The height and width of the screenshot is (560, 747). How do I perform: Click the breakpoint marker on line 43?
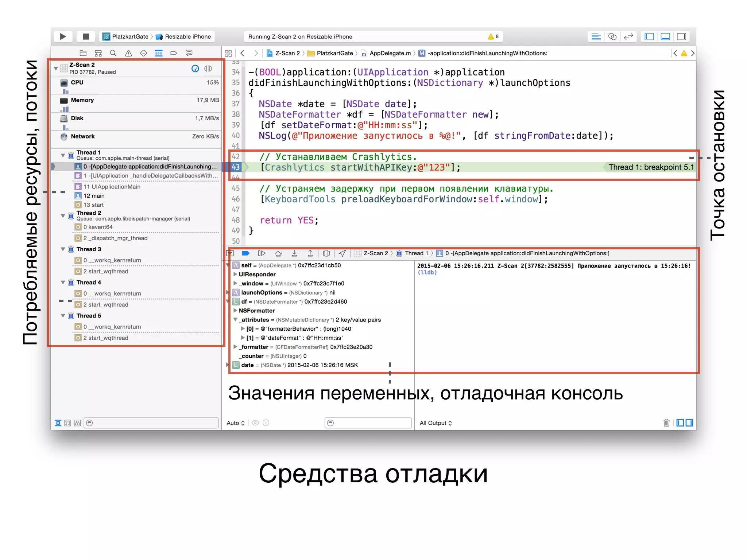point(236,167)
